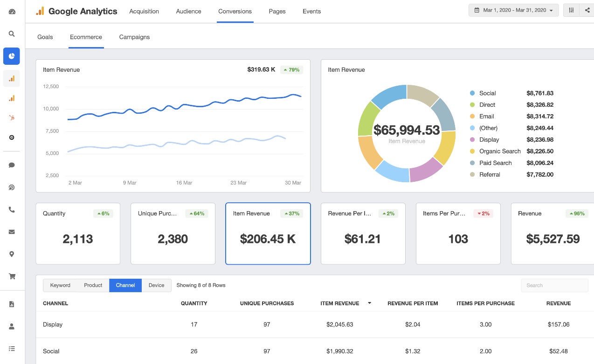Click the Social blue legend color dot

(472, 93)
